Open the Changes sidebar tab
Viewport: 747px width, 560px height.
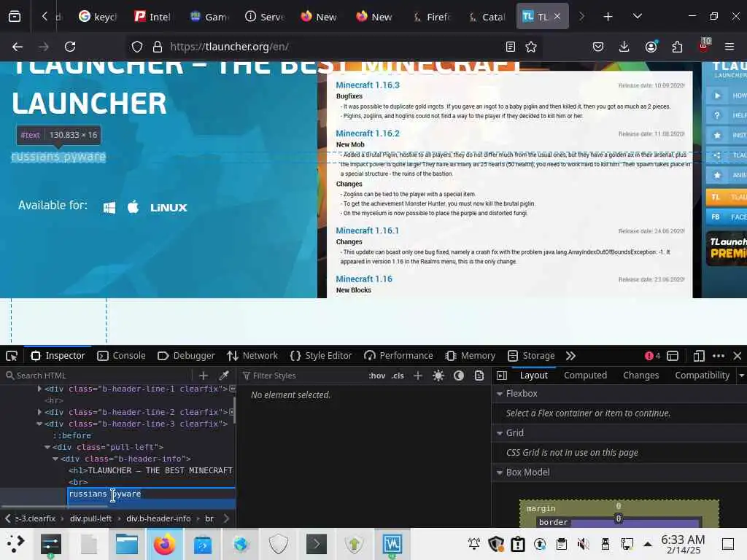tap(640, 376)
